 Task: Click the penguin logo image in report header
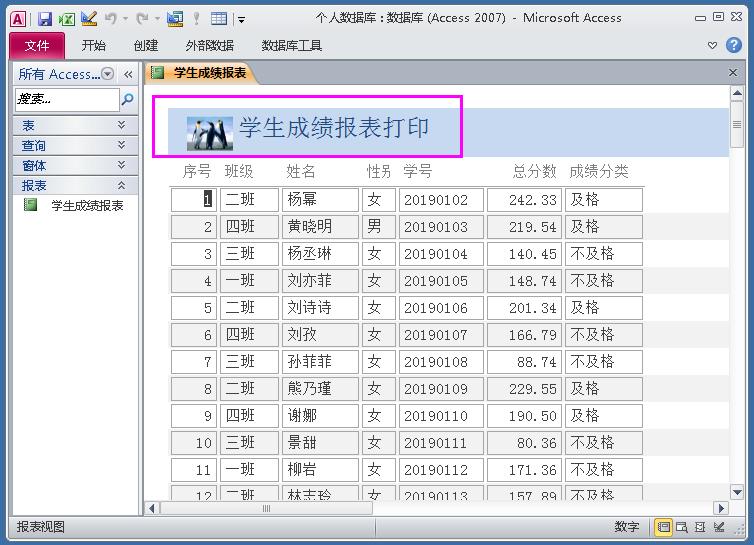tap(210, 133)
